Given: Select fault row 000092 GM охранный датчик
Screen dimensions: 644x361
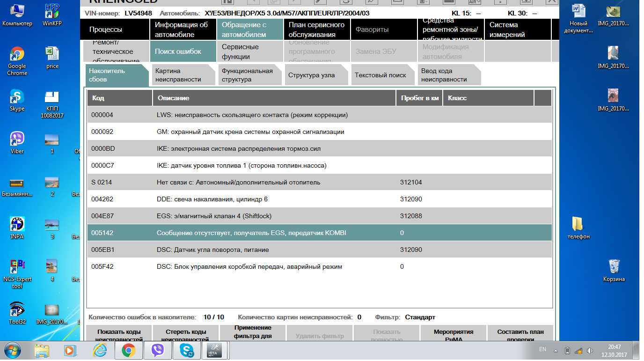Looking at the screenshot, I should coord(320,132).
